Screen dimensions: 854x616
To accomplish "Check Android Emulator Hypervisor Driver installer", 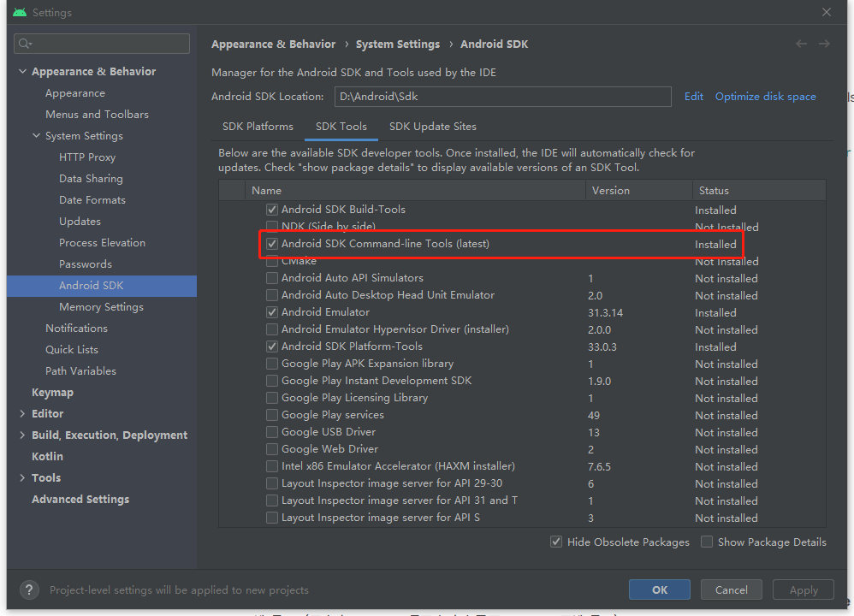I will (272, 329).
